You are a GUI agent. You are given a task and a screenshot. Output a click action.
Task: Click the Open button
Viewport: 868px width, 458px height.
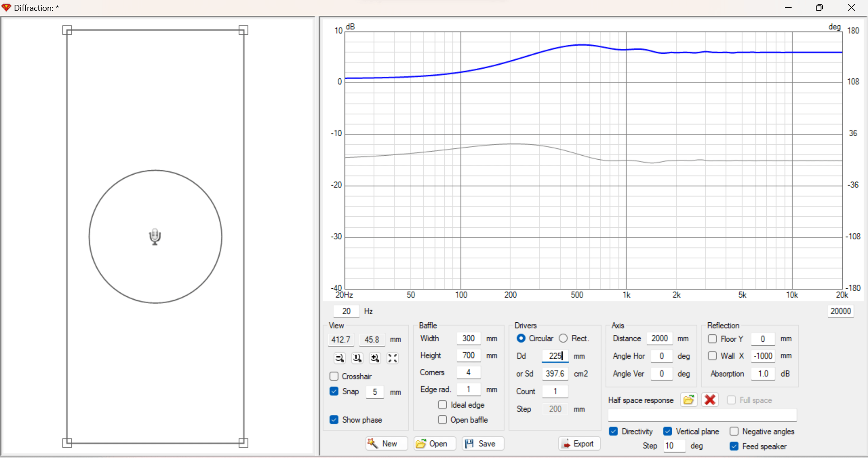pos(435,444)
